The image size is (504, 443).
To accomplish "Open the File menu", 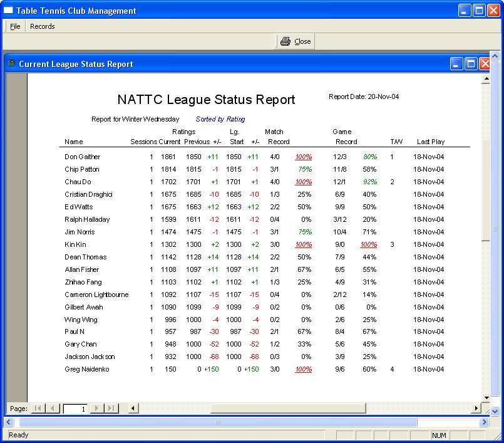I will 15,26.
